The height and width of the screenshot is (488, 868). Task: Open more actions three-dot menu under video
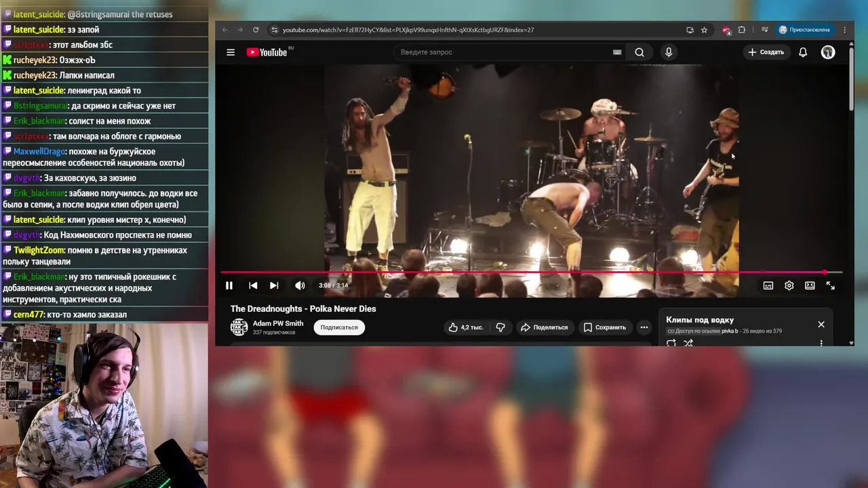tap(644, 327)
